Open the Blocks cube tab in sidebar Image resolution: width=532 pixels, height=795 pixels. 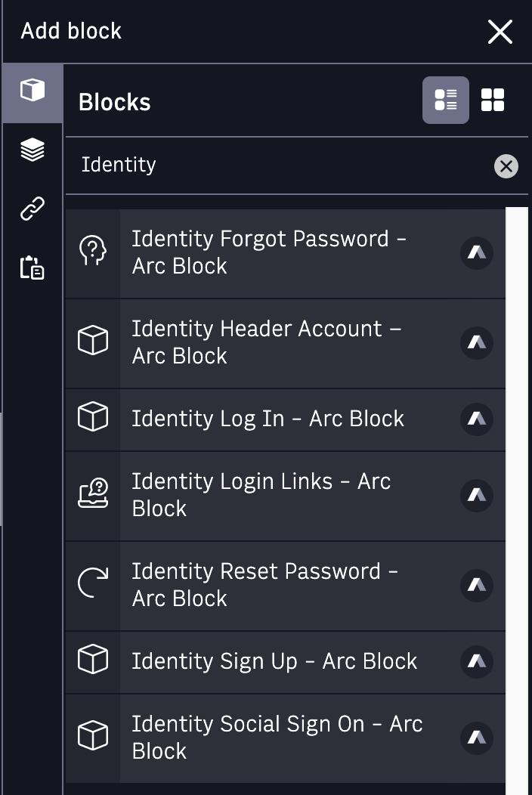32,92
